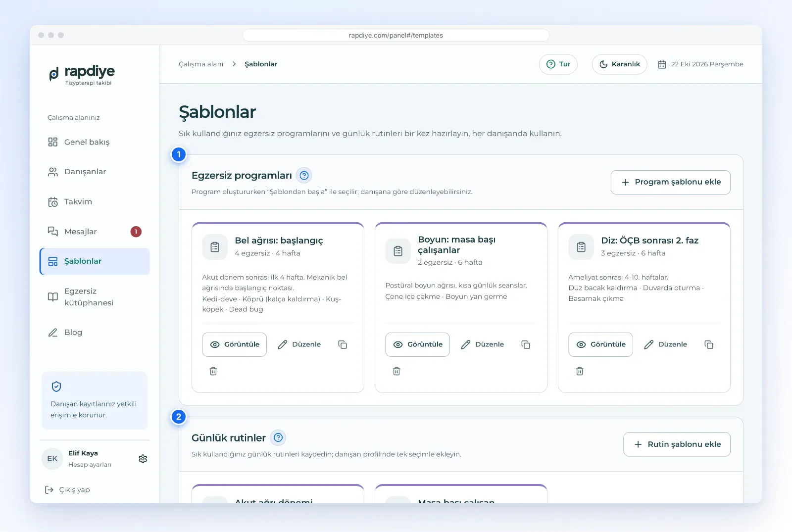Viewport: 792px width, 532px height.
Task: Toggle Karanlık dark mode
Action: [x=619, y=64]
